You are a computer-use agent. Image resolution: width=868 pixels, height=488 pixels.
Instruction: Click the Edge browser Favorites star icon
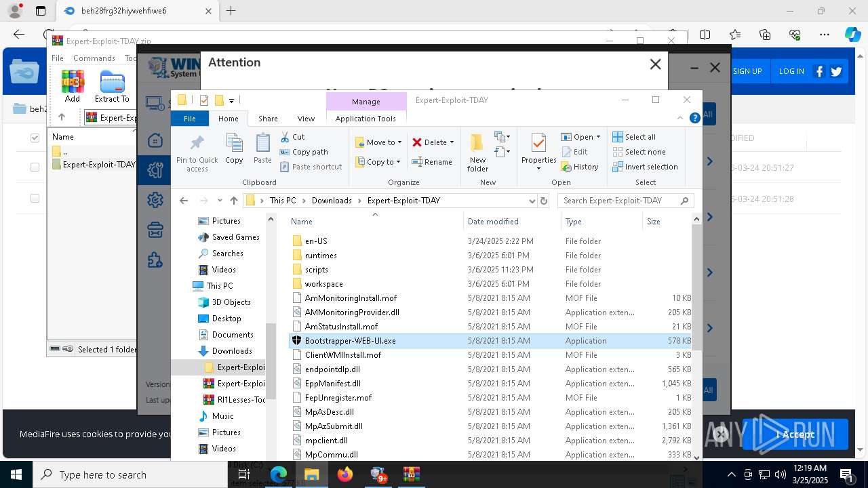(x=735, y=35)
